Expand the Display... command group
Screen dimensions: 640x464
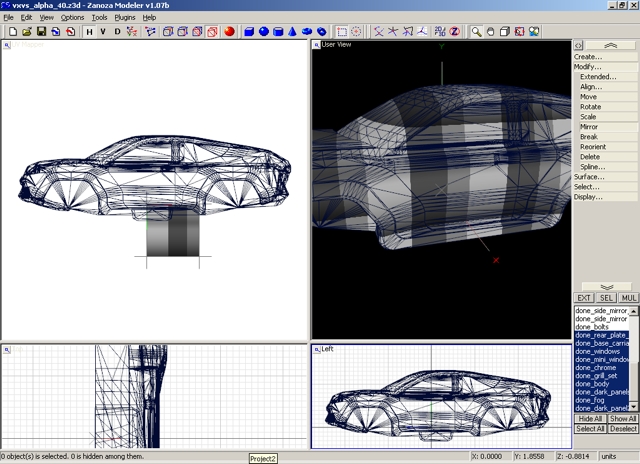pyautogui.click(x=588, y=197)
